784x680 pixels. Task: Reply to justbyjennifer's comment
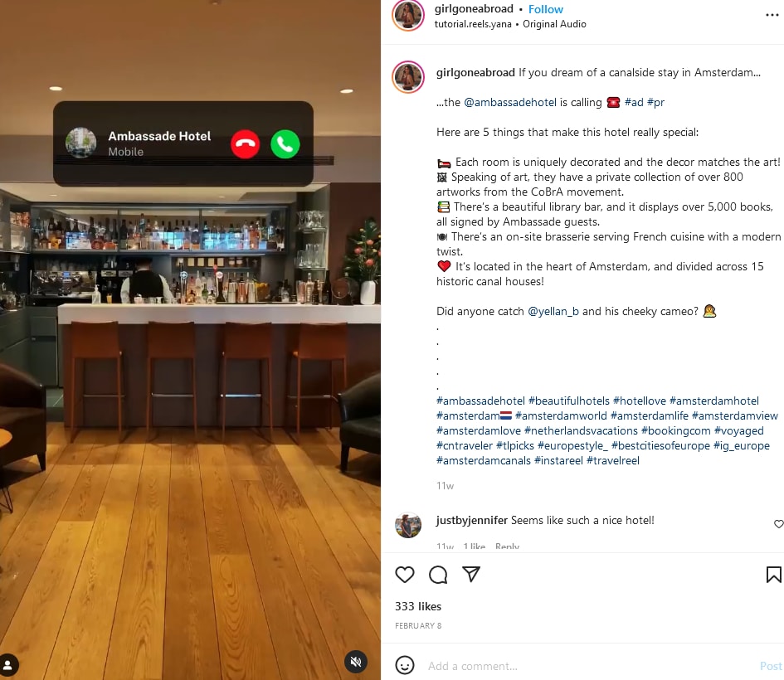[507, 546]
